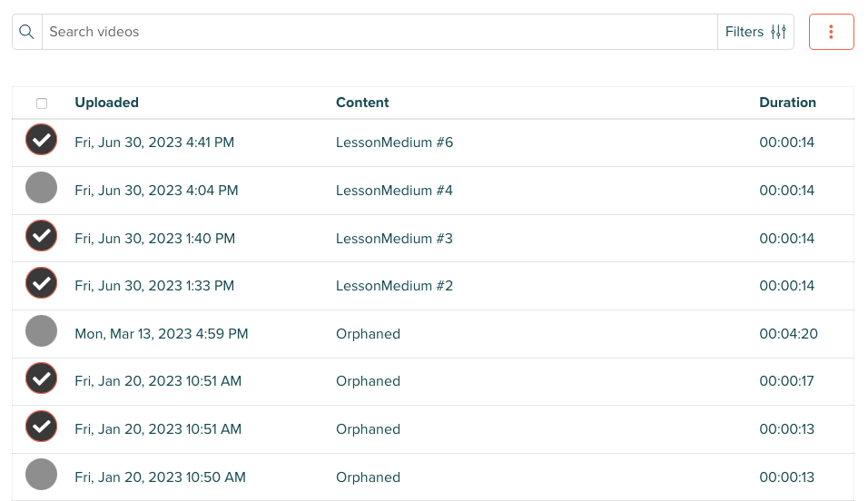868x501 pixels.
Task: Click duration 00:00:13 in 10:50 AM row
Action: (x=786, y=477)
